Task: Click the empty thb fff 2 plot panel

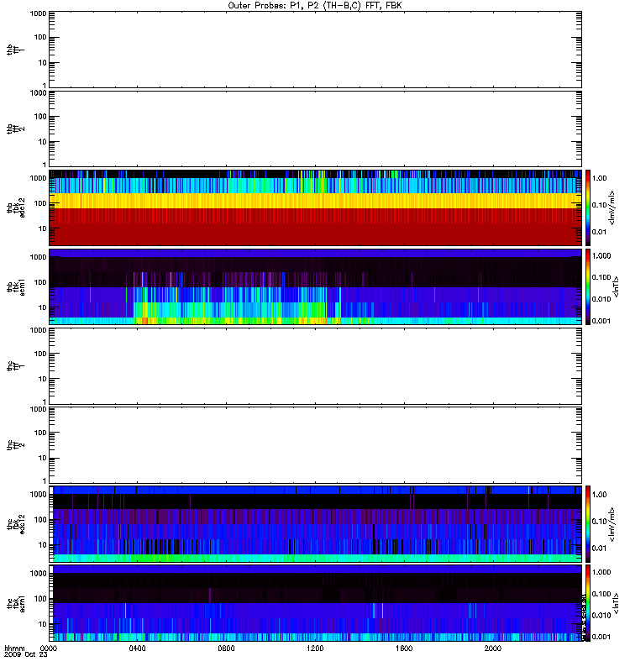Action: [316, 129]
